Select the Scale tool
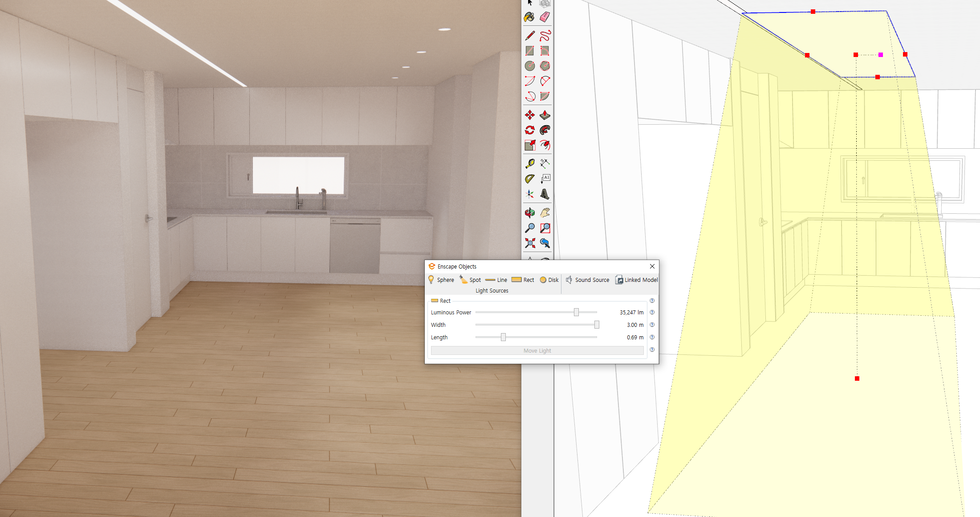 (529, 145)
